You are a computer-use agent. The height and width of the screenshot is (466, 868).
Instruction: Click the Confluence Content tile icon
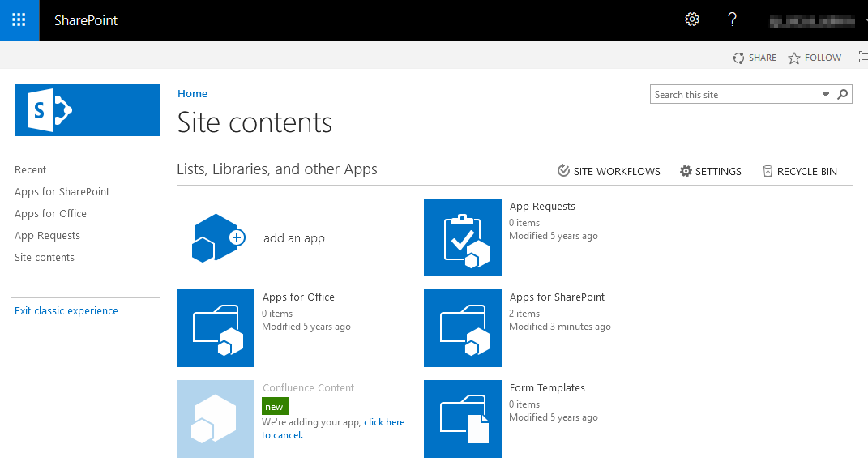216,419
